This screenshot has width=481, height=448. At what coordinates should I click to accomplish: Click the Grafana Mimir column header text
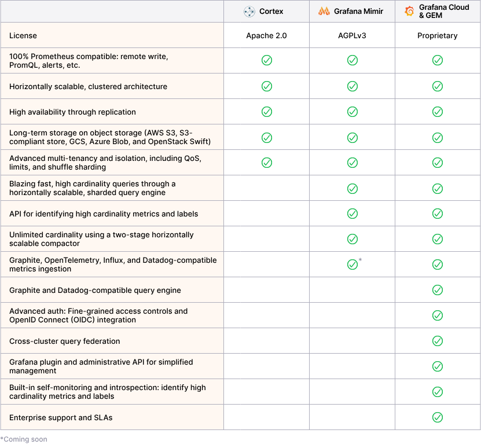tap(358, 12)
